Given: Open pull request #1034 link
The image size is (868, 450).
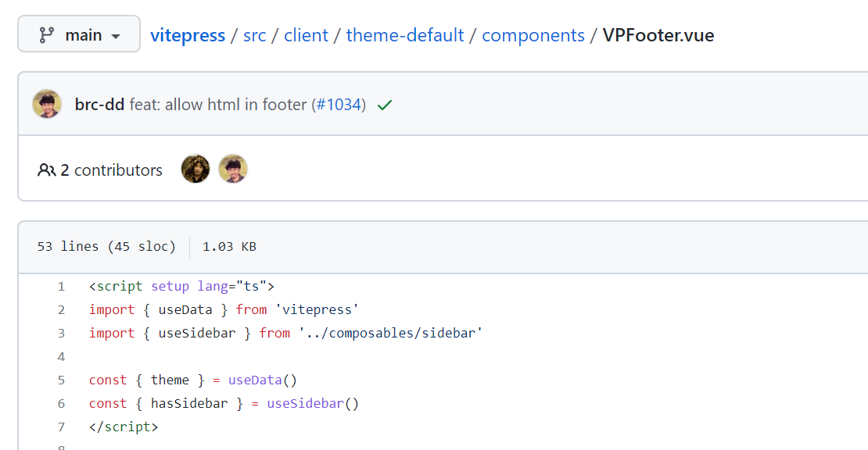Looking at the screenshot, I should [339, 105].
